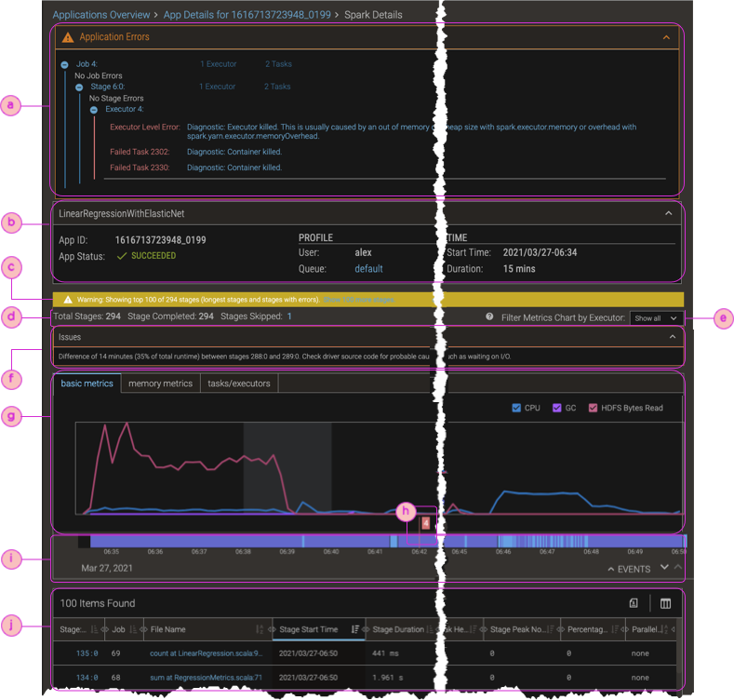This screenshot has height=700, width=734.
Task: Sort by File Name column sort icon
Action: pos(260,629)
